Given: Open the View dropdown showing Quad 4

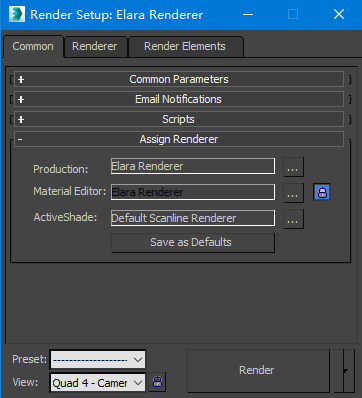Looking at the screenshot, I should point(98,383).
